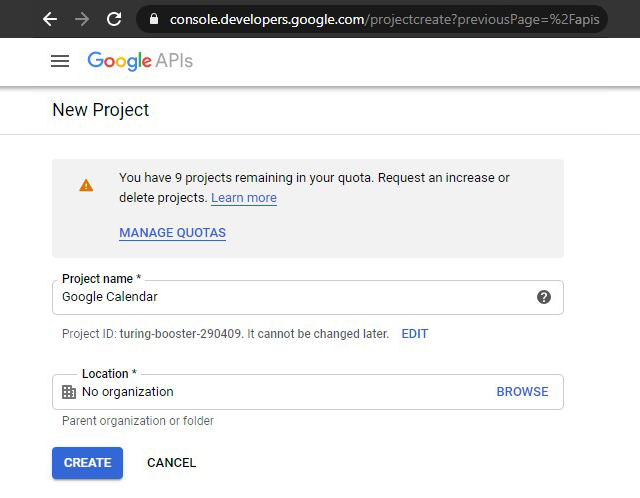Click the orange warning triangle icon
Image resolution: width=640 pixels, height=498 pixels.
tap(86, 185)
